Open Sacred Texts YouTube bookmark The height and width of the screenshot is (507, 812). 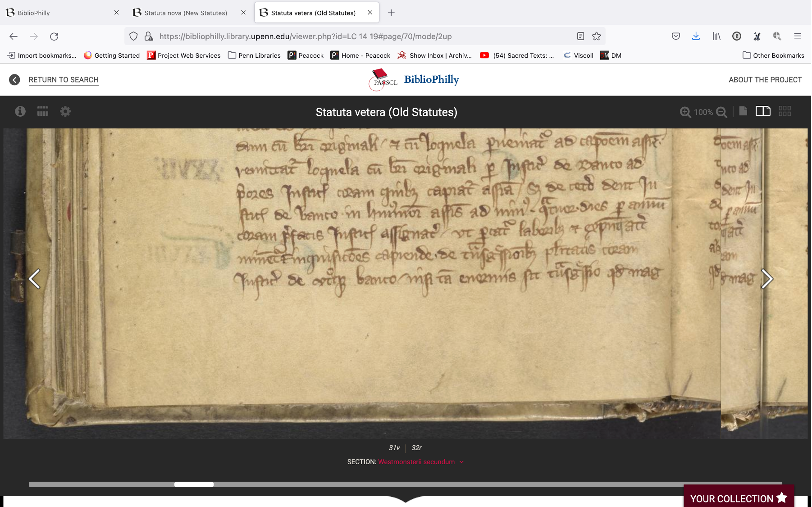(517, 55)
